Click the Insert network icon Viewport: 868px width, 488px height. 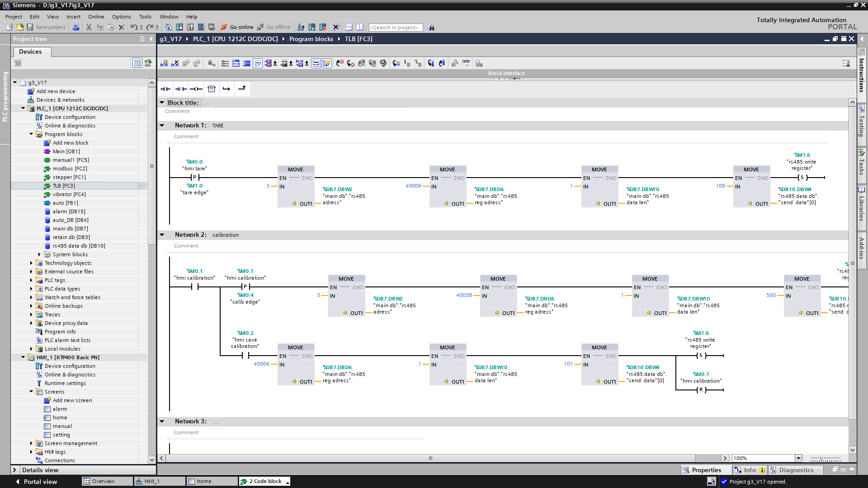tap(164, 63)
